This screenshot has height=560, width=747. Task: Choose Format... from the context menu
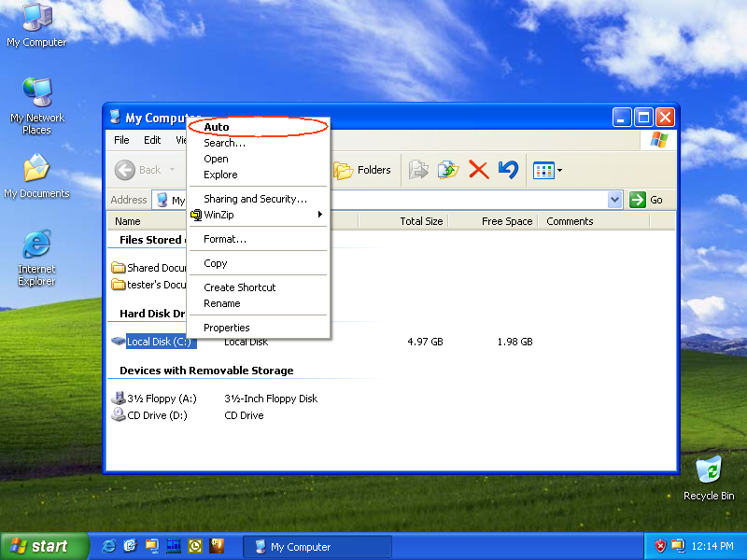pyautogui.click(x=225, y=239)
